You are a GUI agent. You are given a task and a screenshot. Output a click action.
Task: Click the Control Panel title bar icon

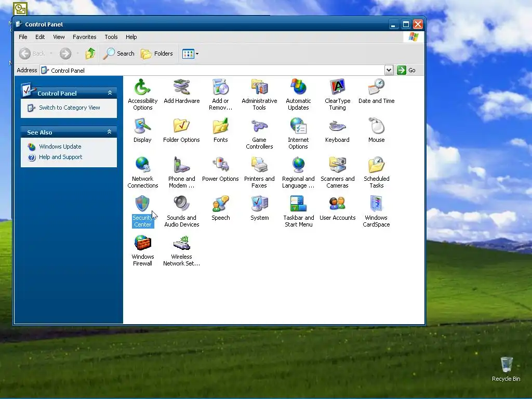click(x=19, y=24)
